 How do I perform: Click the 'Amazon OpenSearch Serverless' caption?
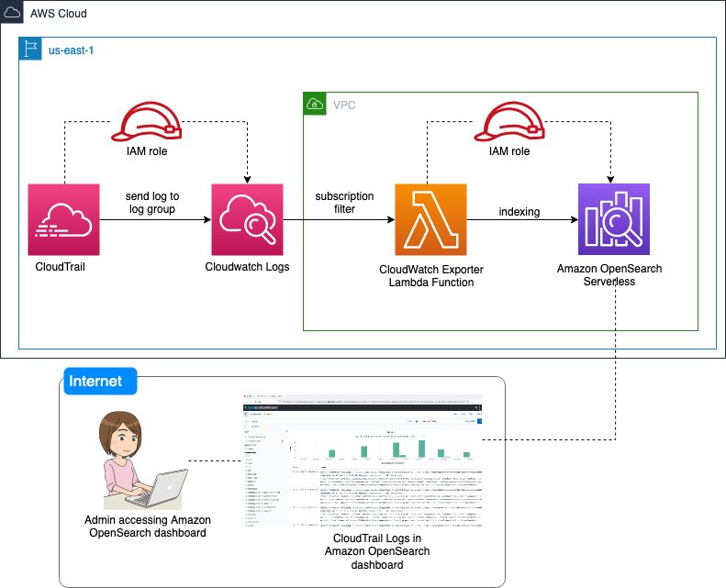609,275
